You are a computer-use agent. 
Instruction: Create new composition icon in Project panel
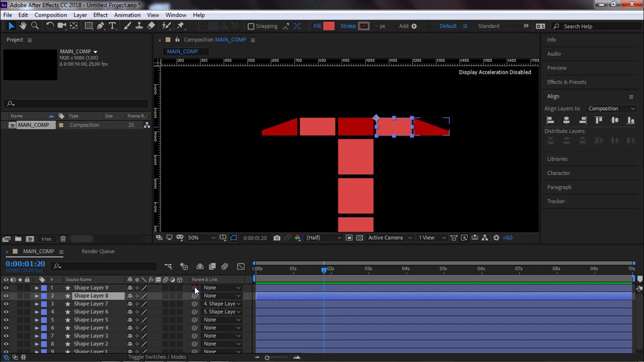30,239
